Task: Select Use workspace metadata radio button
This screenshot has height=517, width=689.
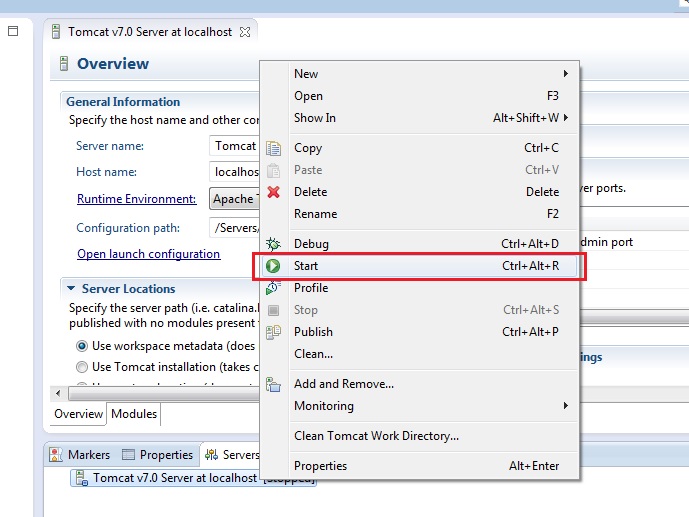Action: [82, 346]
